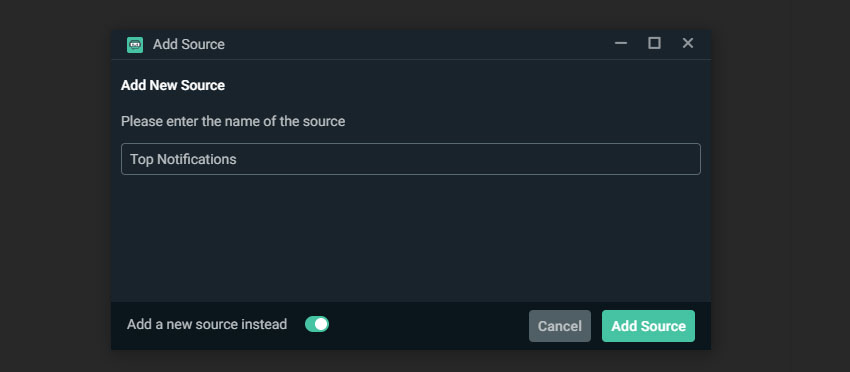Screen dimensions: 850x372
Task: Confirm with the green Add Source button
Action: [648, 326]
